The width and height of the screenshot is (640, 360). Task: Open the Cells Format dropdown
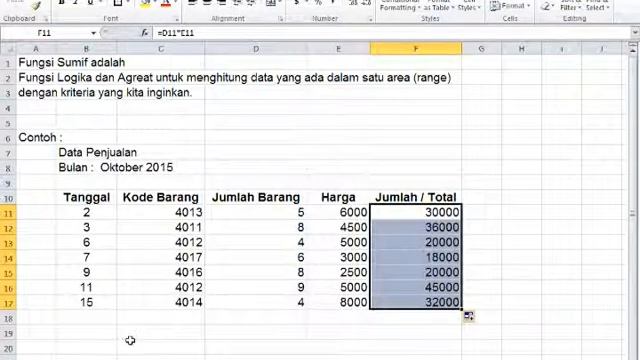[x=510, y=6]
